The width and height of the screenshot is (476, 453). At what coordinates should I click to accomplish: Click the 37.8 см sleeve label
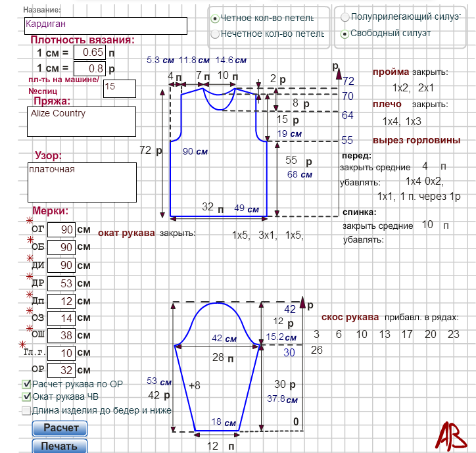tap(282, 399)
